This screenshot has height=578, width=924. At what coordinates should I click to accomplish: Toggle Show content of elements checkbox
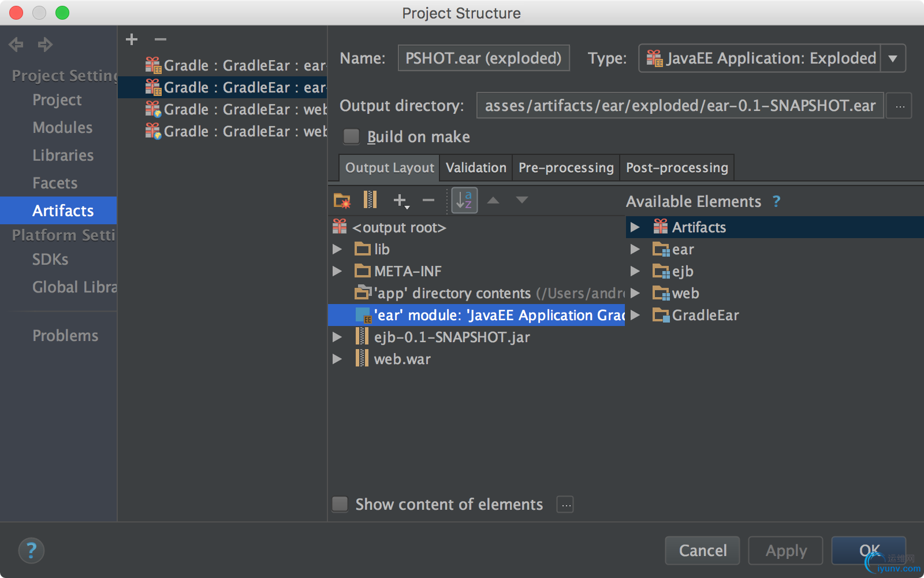tap(340, 504)
